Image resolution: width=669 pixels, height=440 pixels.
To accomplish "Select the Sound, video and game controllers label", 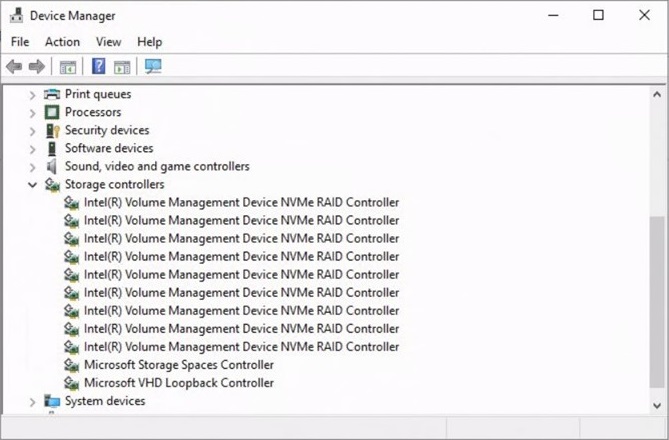I will coord(157,166).
